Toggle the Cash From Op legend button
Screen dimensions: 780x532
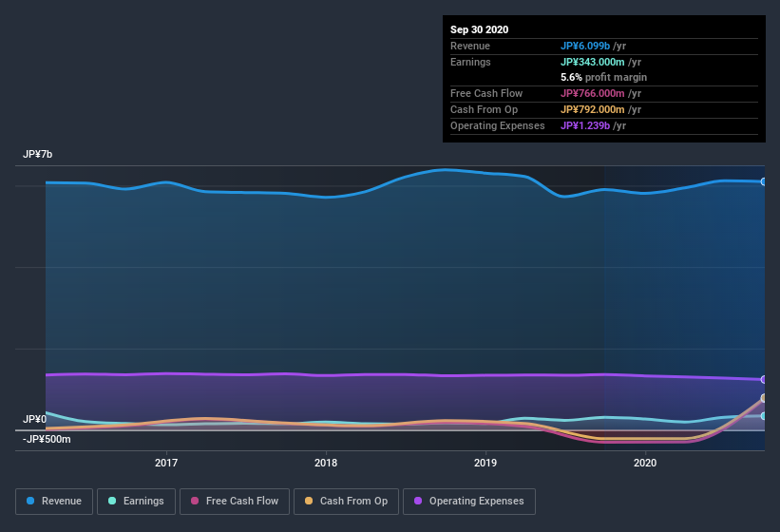(x=346, y=502)
